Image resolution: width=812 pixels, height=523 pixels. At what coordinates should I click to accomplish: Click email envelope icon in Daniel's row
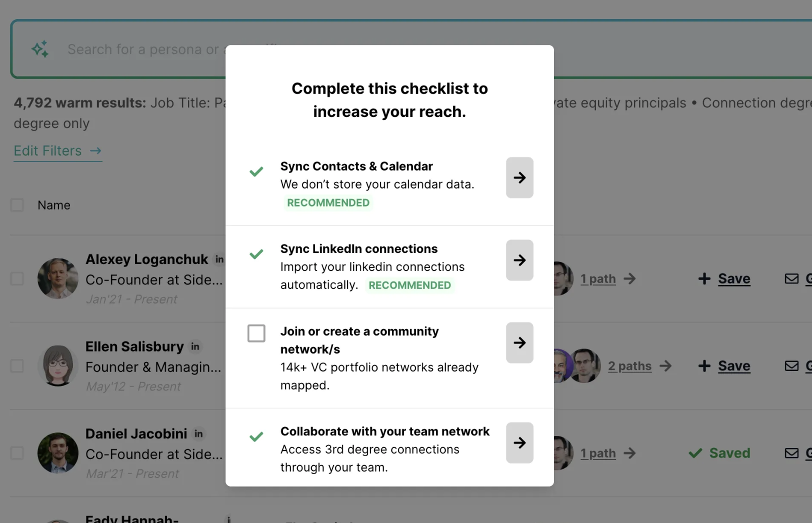coord(791,453)
